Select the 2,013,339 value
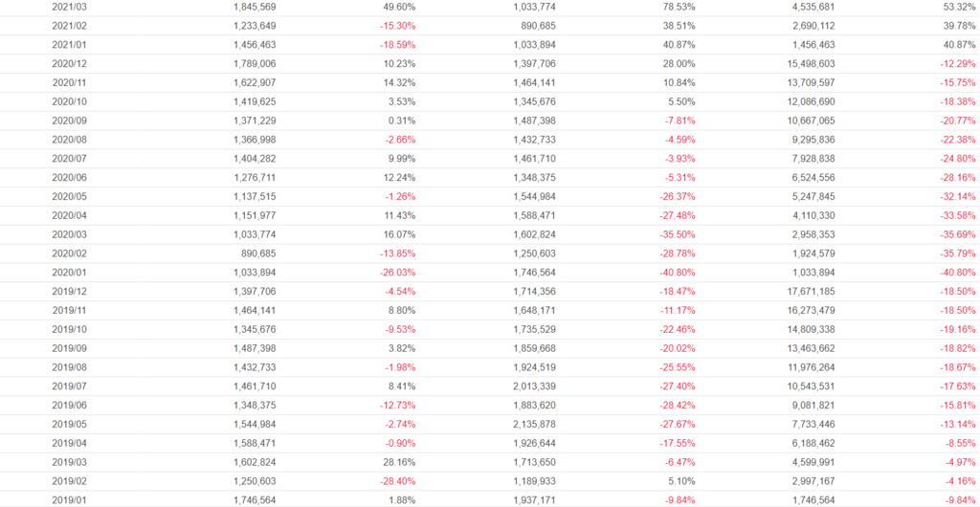980x507 pixels. click(x=528, y=386)
